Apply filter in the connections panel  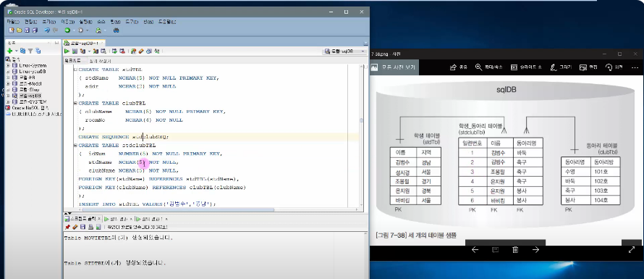[x=30, y=51]
